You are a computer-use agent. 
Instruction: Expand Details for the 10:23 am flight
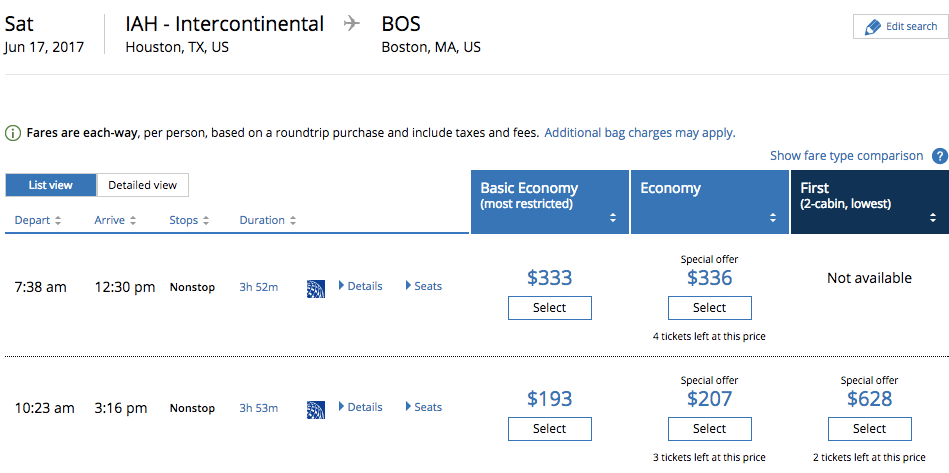[360, 407]
